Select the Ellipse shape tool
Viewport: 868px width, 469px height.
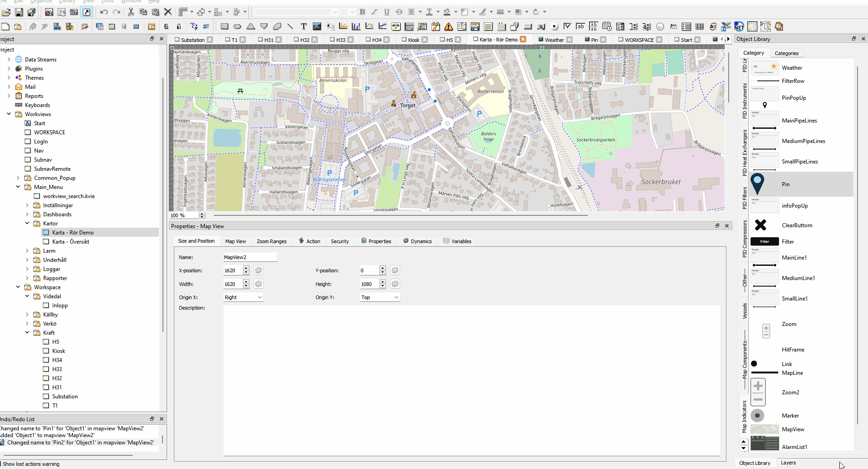coord(237,26)
